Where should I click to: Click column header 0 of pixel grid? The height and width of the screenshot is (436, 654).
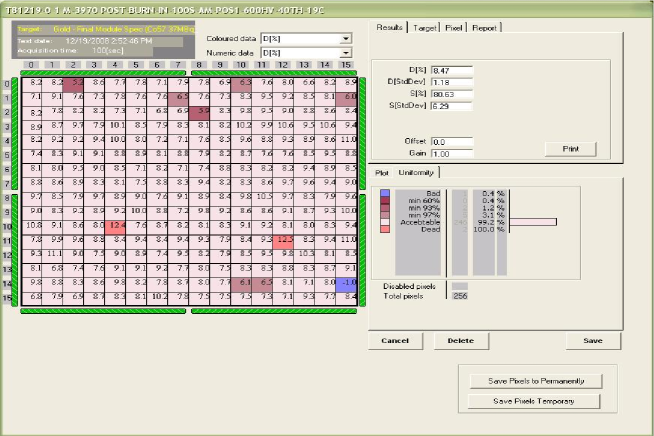pyautogui.click(x=36, y=65)
